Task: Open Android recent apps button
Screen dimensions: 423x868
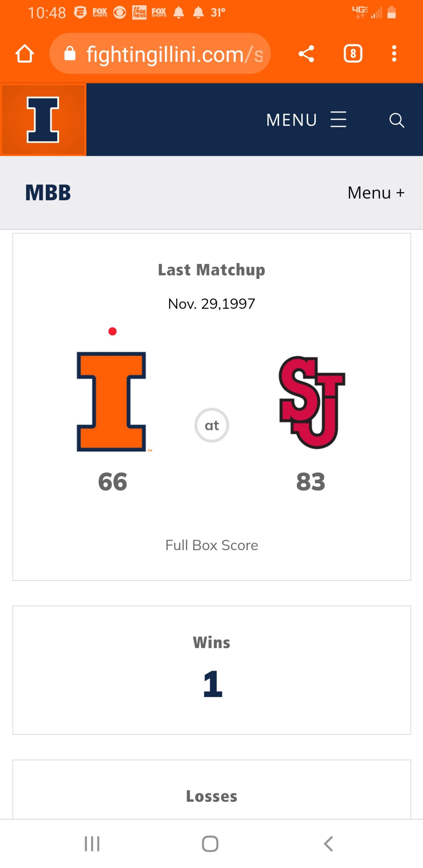Action: pos(92,844)
